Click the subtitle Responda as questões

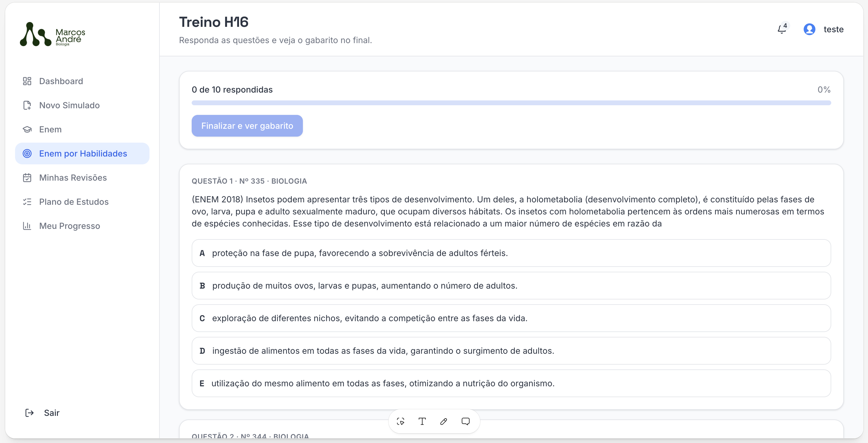click(x=275, y=40)
